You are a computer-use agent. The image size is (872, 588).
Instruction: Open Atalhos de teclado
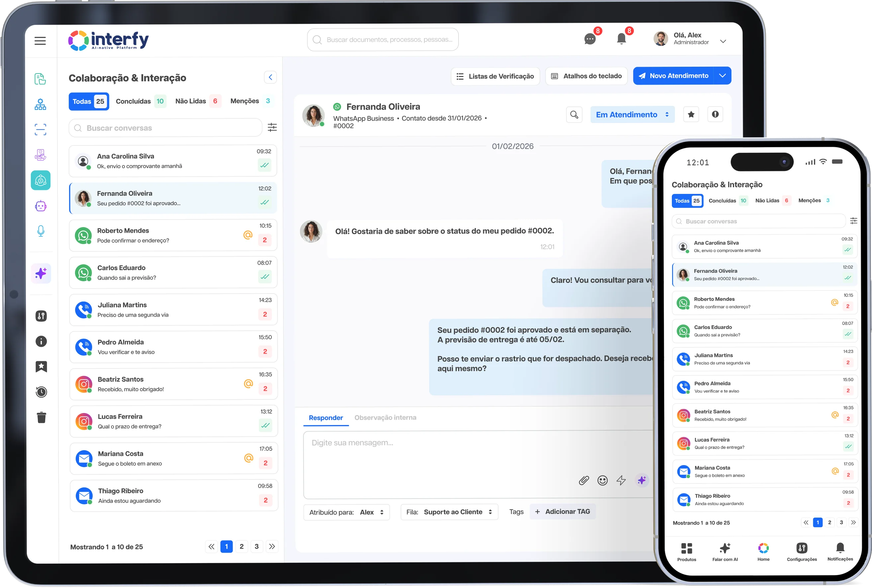pos(586,76)
